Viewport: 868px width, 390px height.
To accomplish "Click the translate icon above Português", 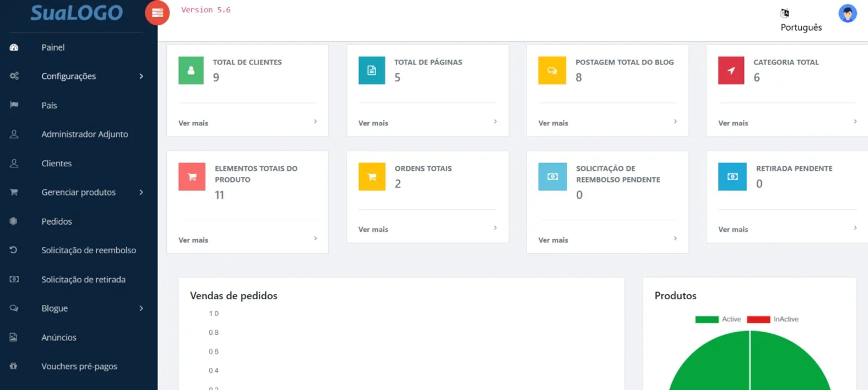I will coord(785,13).
